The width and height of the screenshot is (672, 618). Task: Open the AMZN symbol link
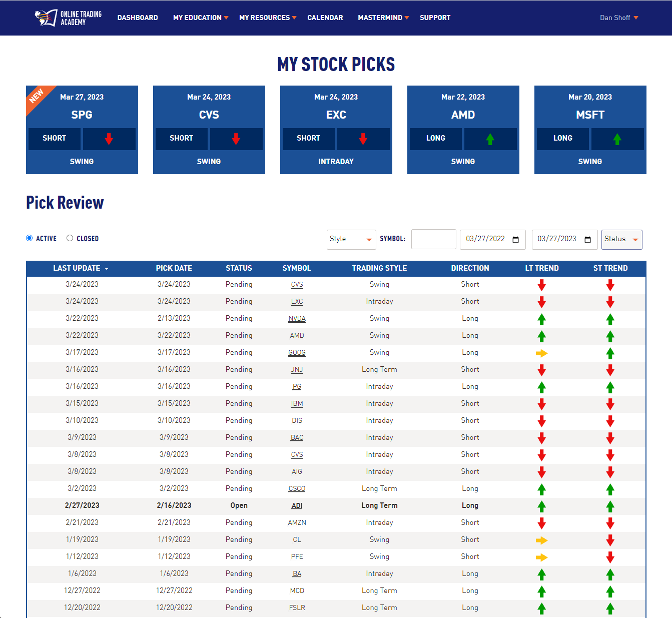pos(297,523)
